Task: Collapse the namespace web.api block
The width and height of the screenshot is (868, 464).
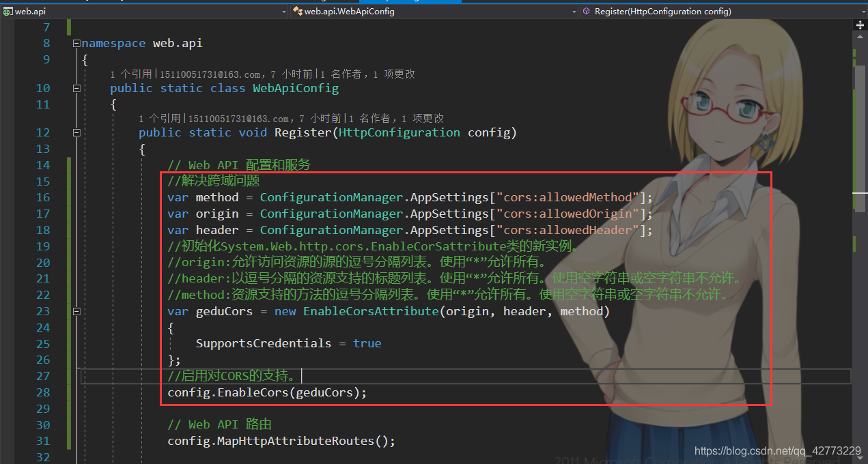Action: tap(76, 43)
